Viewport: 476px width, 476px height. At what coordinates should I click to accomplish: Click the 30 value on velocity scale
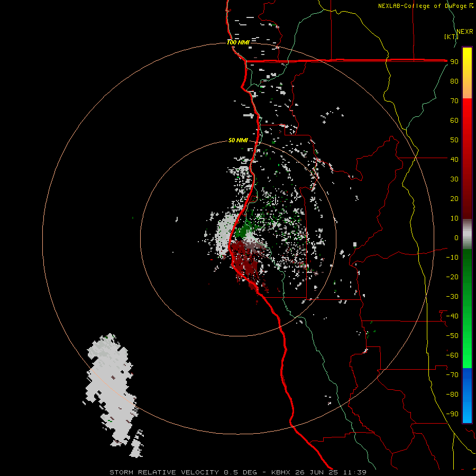(x=454, y=179)
